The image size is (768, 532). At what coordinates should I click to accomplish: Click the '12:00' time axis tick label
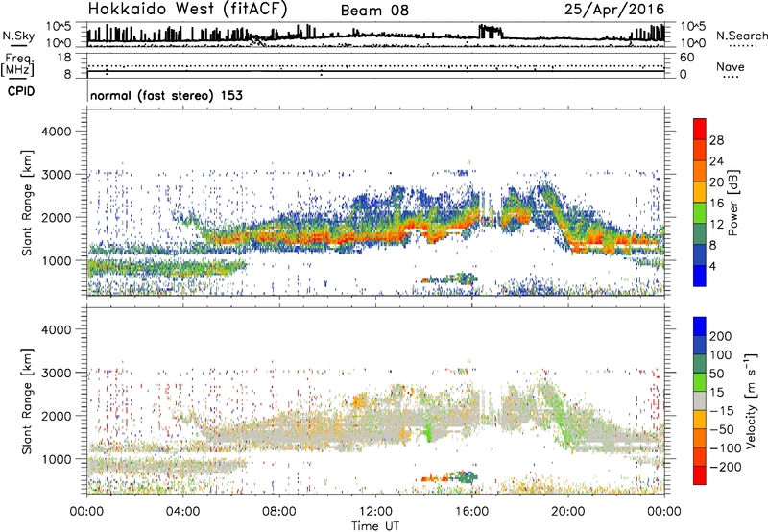(375, 512)
